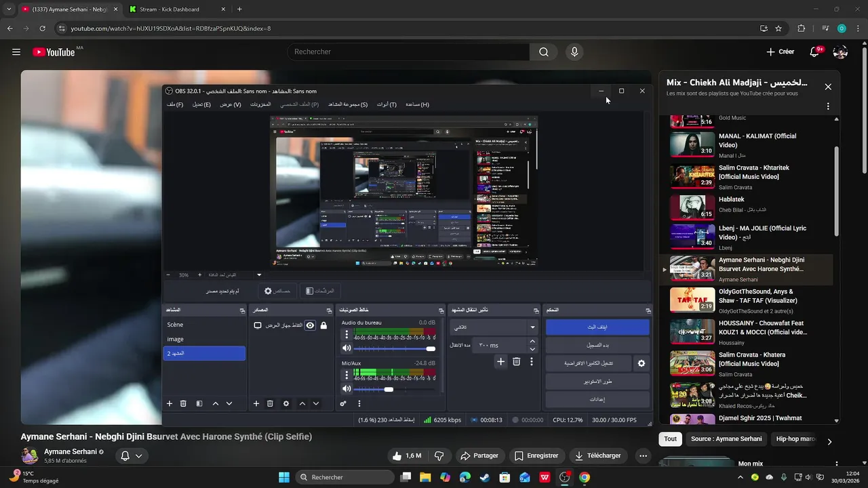Remove selected scene with Scenes dock trash icon
This screenshot has height=488, width=868.
[x=183, y=403]
